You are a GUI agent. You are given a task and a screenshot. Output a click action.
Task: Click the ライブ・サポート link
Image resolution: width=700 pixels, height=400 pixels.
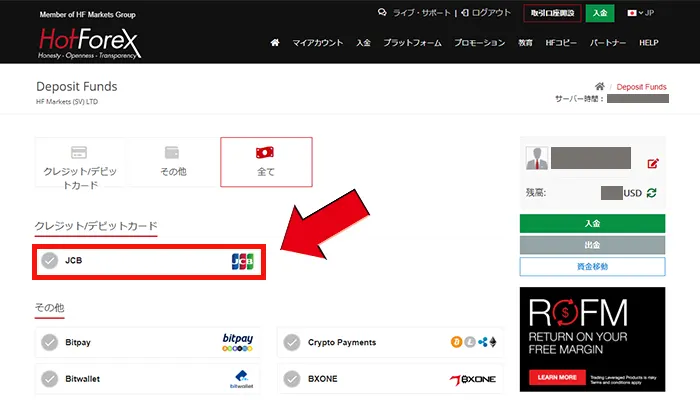pos(422,13)
